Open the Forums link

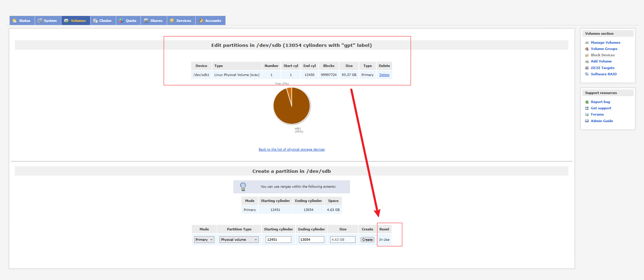coord(597,114)
